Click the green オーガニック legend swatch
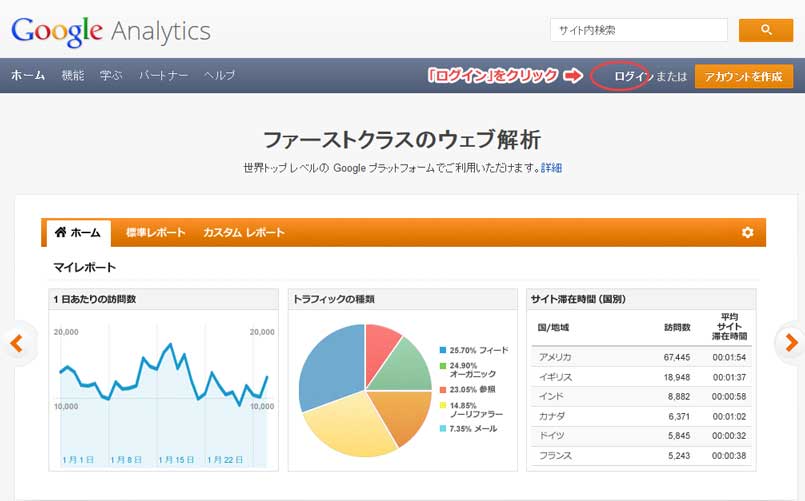The width and height of the screenshot is (805, 501). (x=443, y=366)
